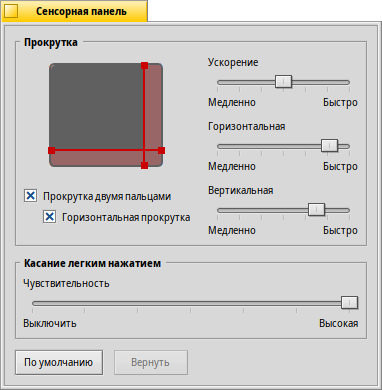This screenshot has height=390, width=382.
Task: Click По умолчанию button
Action: tap(59, 362)
